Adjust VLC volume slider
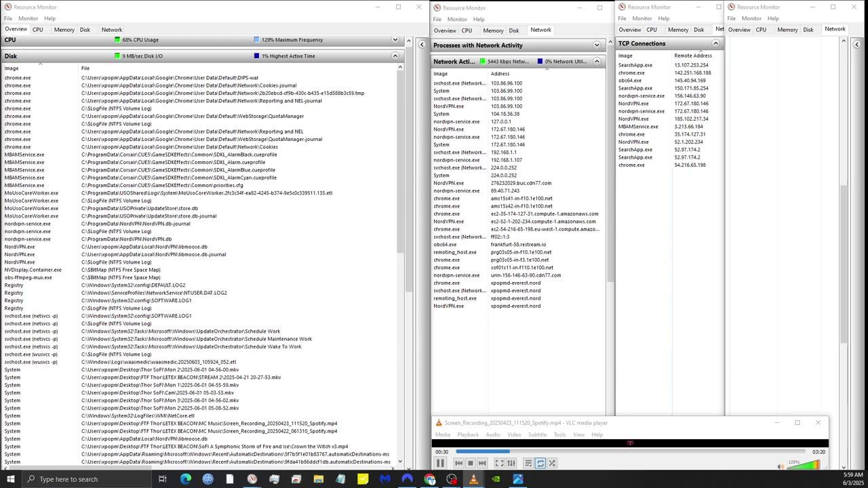Image resolution: width=868 pixels, height=488 pixels. [804, 465]
